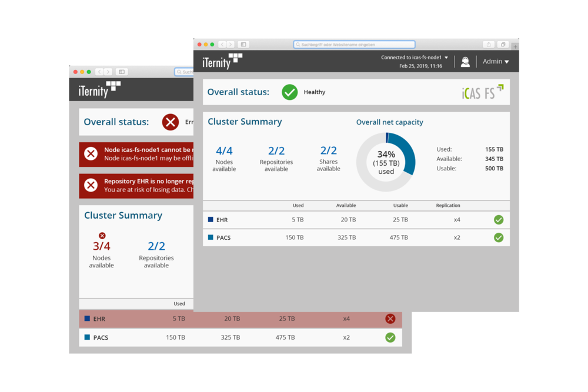Viewport: 588px width, 392px height.
Task: Click the sidebar icon in the Safari toolbar
Action: [x=243, y=44]
